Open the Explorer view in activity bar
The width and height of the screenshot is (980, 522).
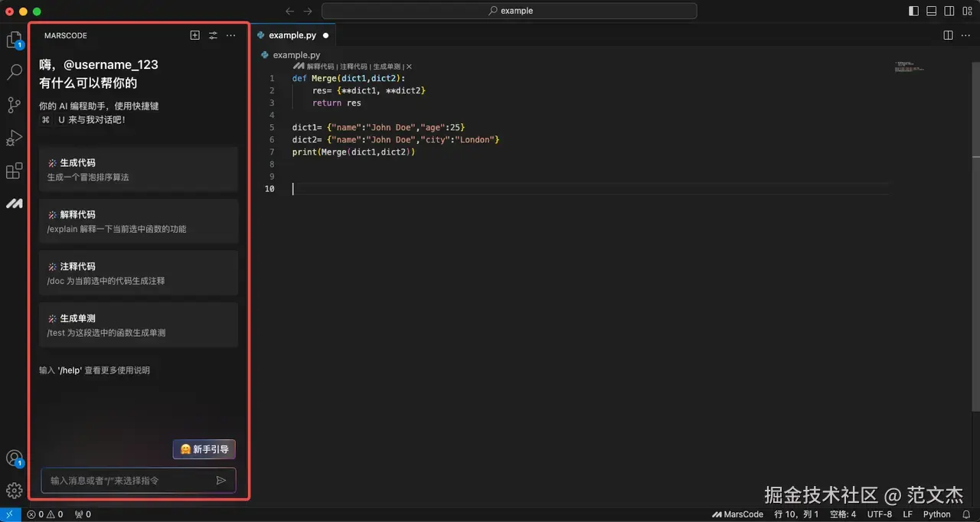click(14, 40)
